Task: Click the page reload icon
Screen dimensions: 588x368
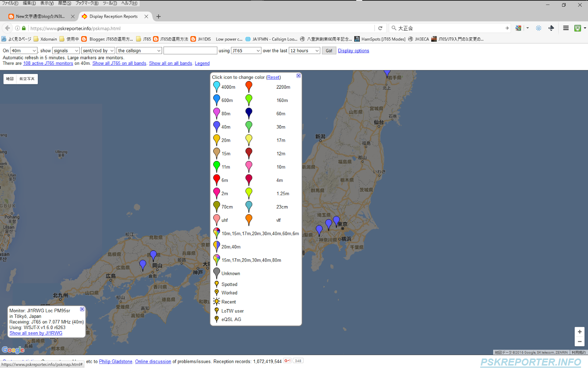Action: pos(380,28)
